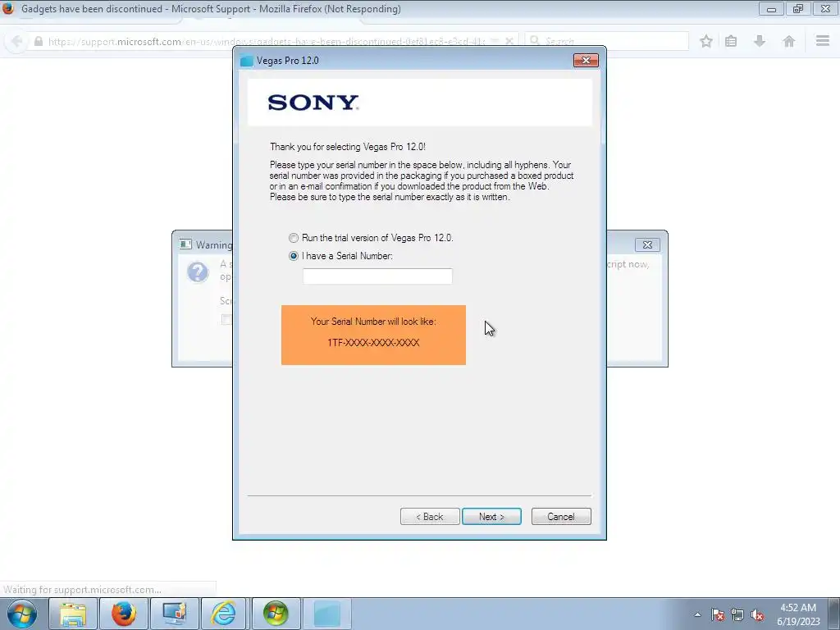Open the Windows logo orb taskbar item
This screenshot has width=840, height=630.
(x=276, y=614)
